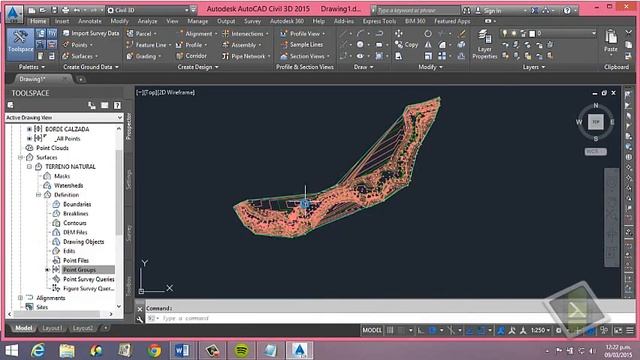This screenshot has width=640, height=360.
Task: Select the Feature Line tool
Action: 149,45
